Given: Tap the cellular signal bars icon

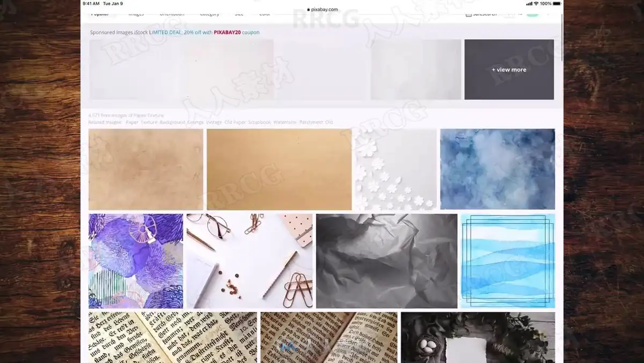Looking at the screenshot, I should click(x=529, y=3).
